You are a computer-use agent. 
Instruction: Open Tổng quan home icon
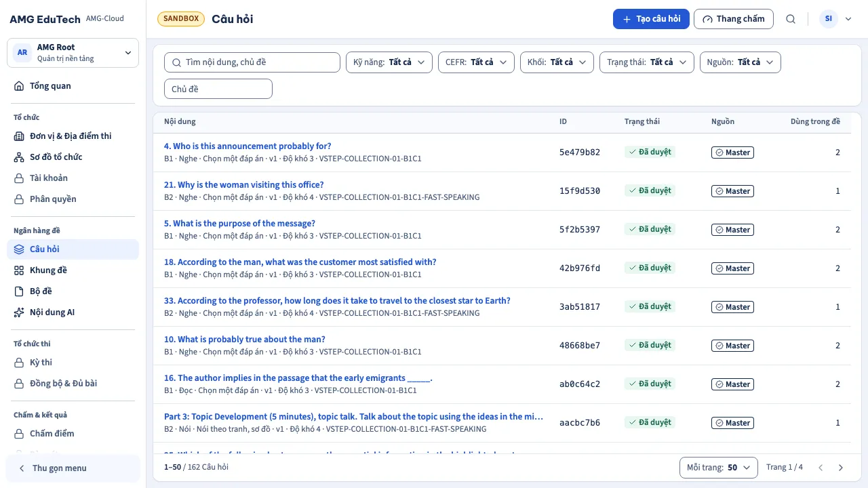pos(19,86)
